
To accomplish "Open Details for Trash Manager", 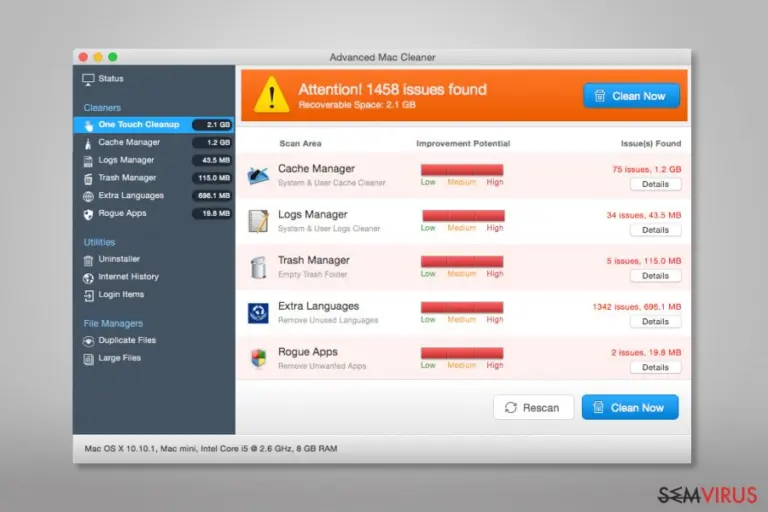I will click(x=655, y=276).
